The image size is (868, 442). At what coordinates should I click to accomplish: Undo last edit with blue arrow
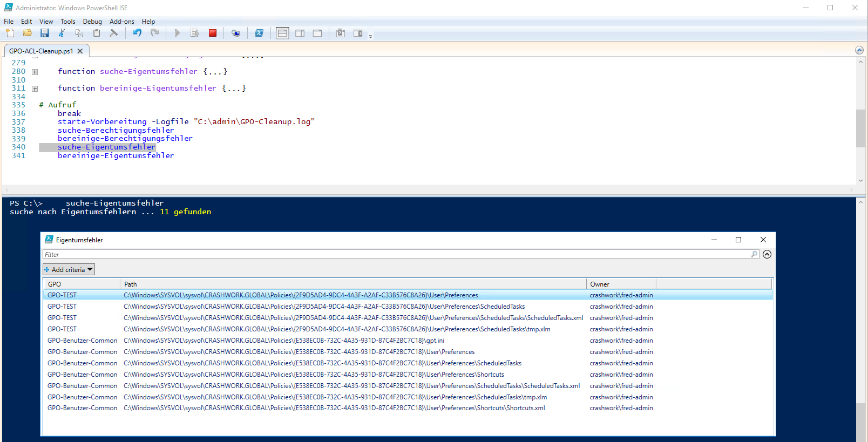[137, 33]
